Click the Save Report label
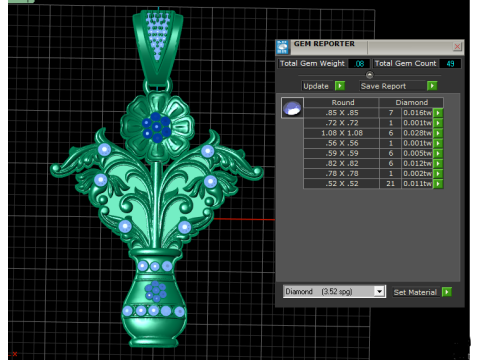The height and width of the screenshot is (360, 480). click(x=383, y=86)
